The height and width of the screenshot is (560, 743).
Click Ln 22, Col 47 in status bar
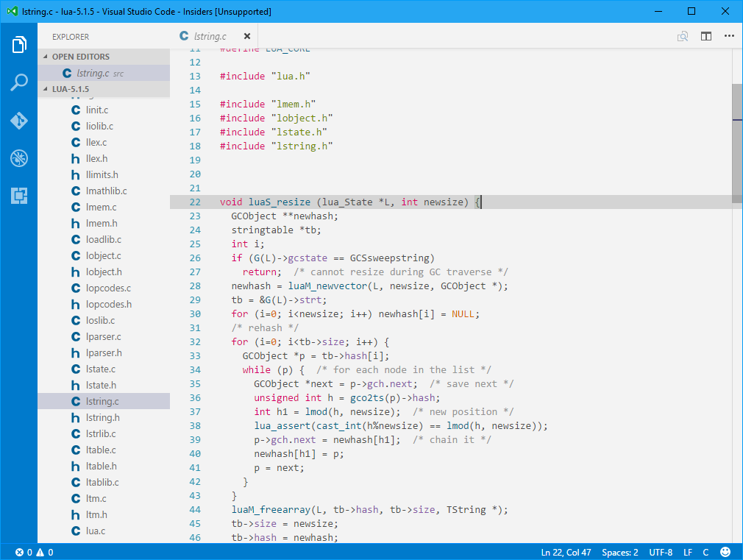coord(566,553)
